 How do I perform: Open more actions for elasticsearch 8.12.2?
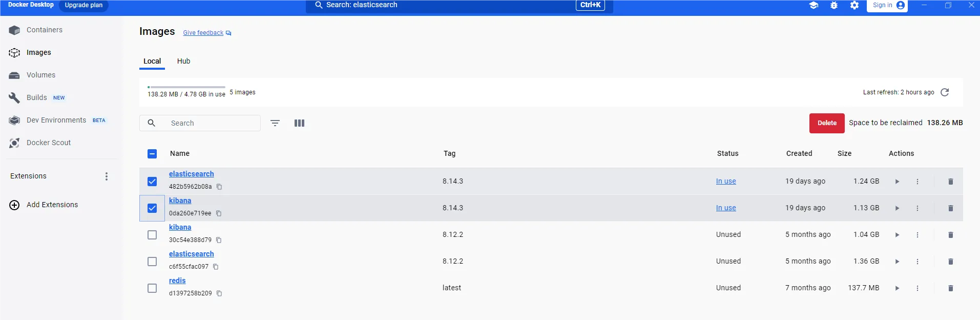[918, 262]
